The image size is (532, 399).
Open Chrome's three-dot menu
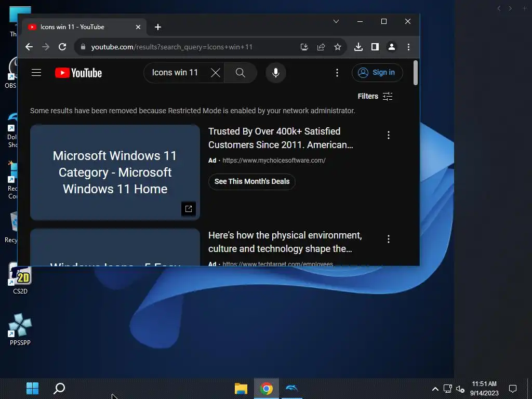[x=408, y=47]
